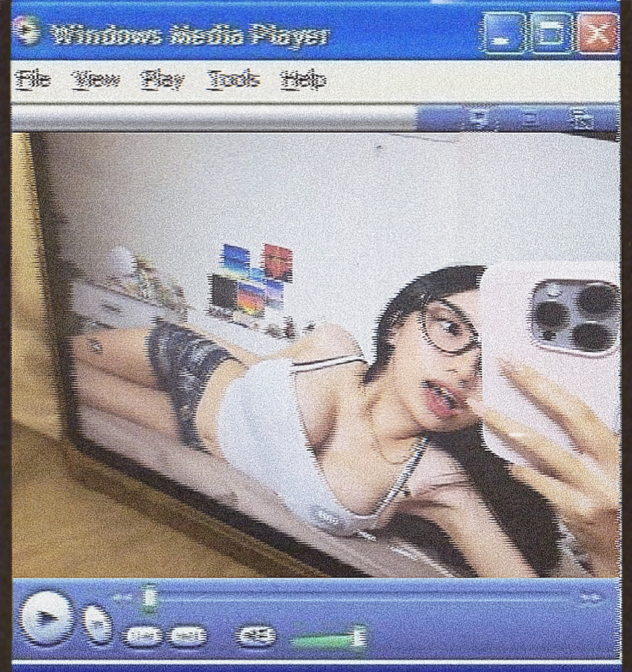Open the Tools menu
632x672 pixels.
coord(233,79)
